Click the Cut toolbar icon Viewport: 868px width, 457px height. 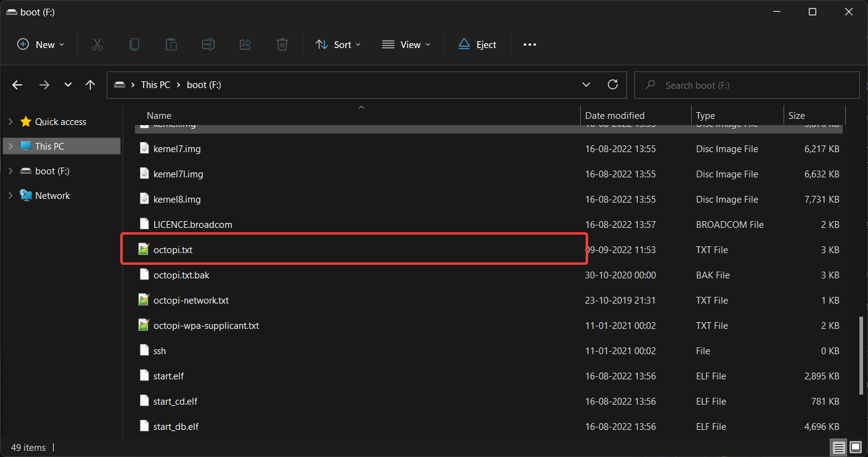pyautogui.click(x=97, y=44)
